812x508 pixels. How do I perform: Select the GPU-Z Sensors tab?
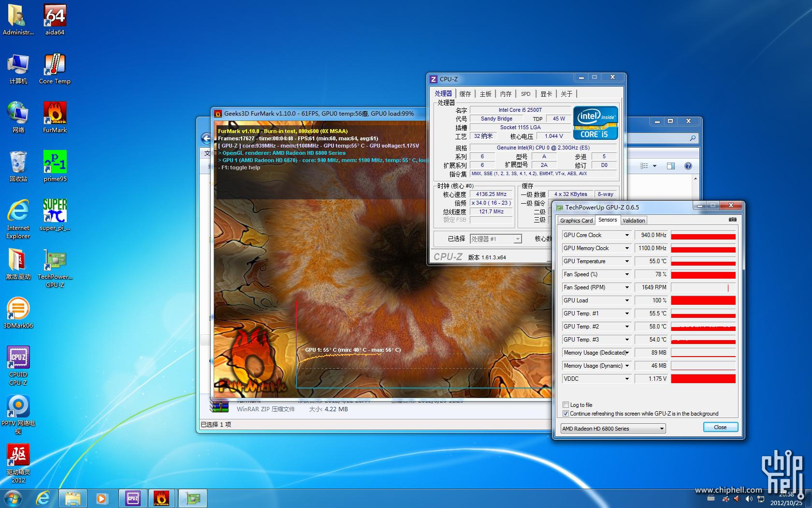pyautogui.click(x=608, y=220)
